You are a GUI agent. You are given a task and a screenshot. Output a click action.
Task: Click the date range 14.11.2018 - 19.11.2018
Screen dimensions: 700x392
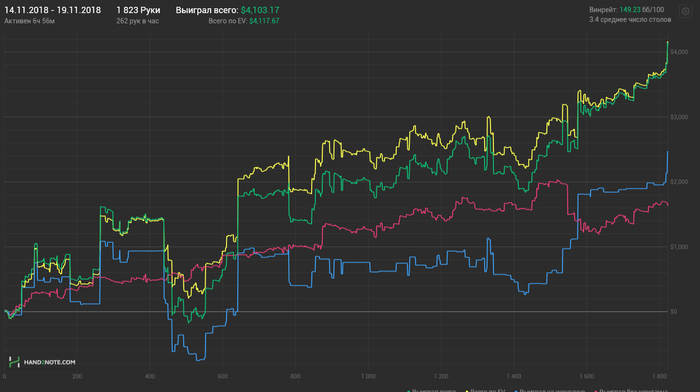53,10
